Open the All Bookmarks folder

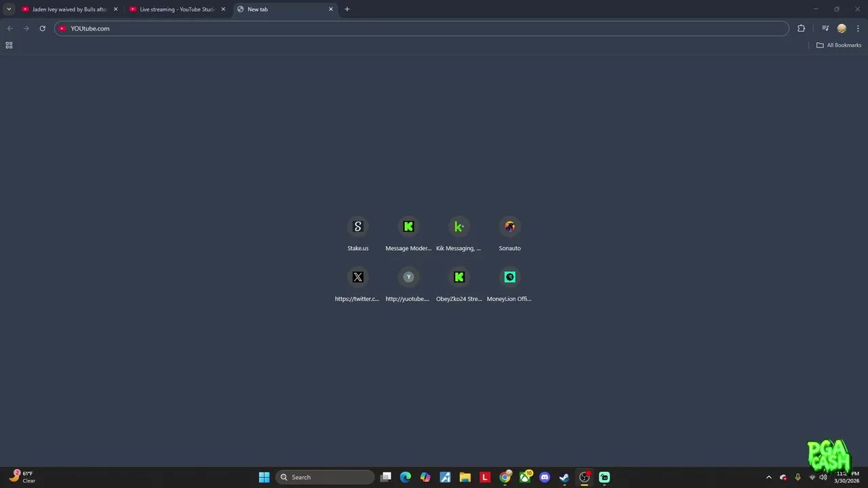click(x=838, y=45)
